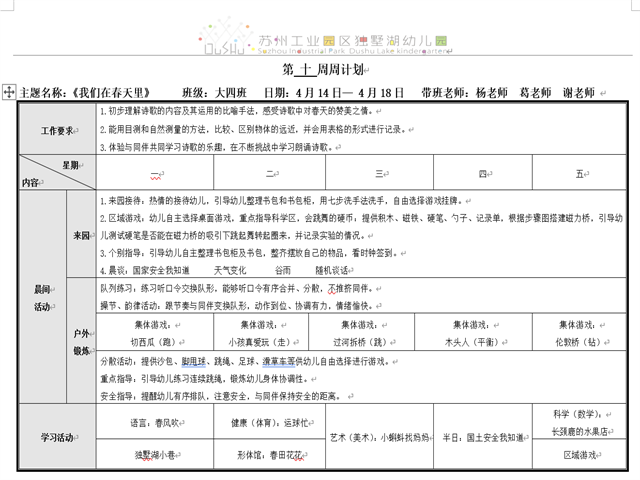Screen dimensions: 640x480
Task: Click teacher name 杨老师
Action: point(491,93)
